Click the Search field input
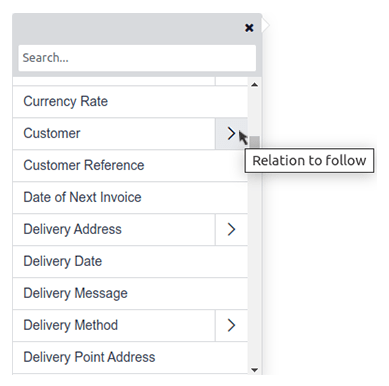 pyautogui.click(x=137, y=58)
